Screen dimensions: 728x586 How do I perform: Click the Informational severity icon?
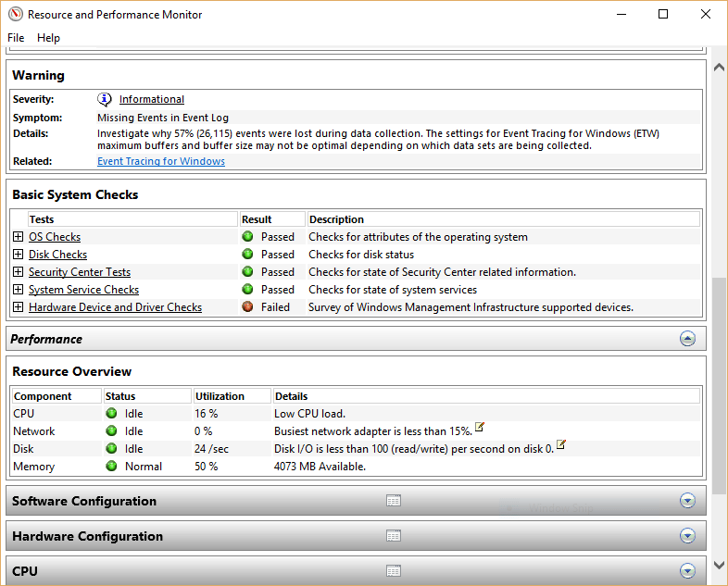coord(105,99)
